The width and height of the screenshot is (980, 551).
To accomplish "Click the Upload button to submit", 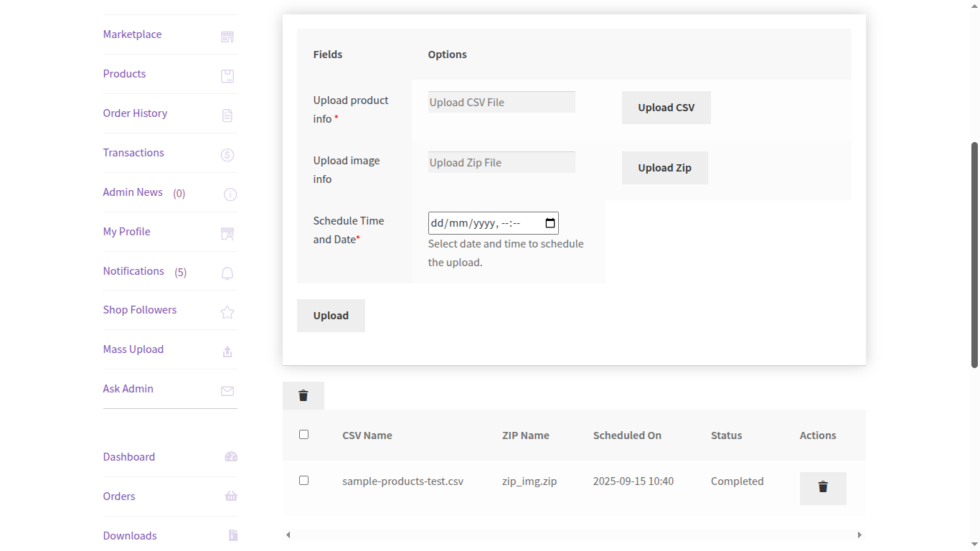I will click(331, 315).
